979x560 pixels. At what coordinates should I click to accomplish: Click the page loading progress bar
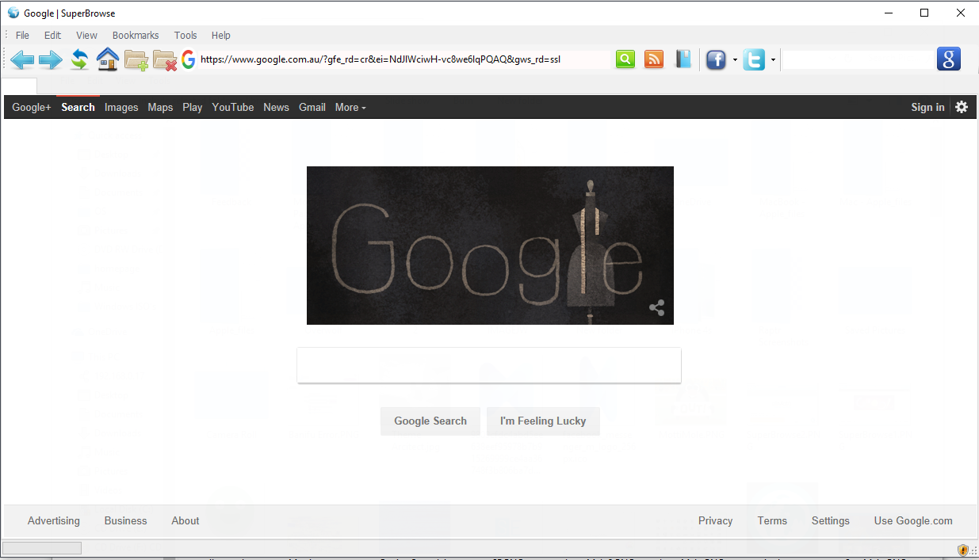pos(42,548)
